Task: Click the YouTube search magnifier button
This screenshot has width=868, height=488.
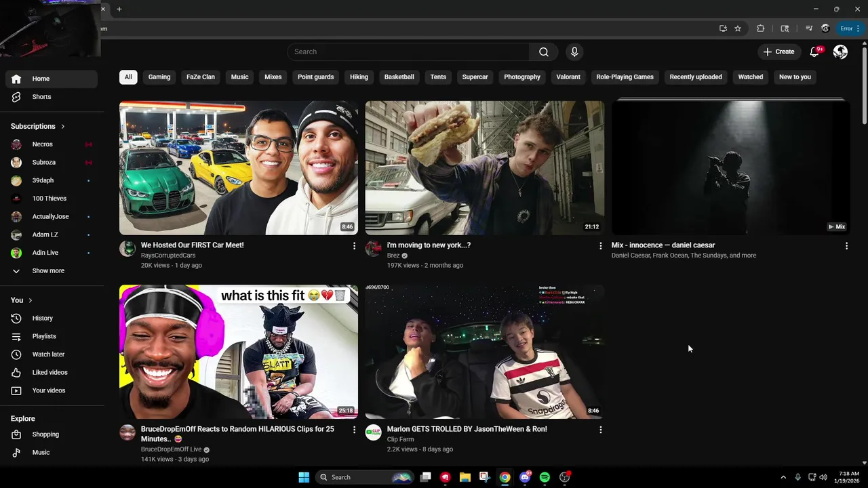Action: pos(543,52)
